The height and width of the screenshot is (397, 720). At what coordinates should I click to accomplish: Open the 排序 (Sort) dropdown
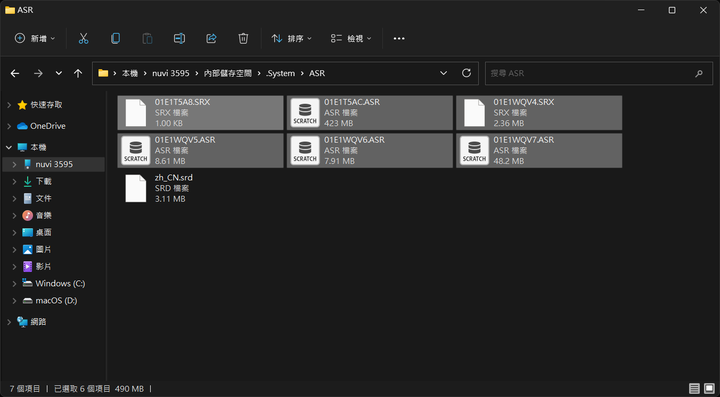(292, 39)
